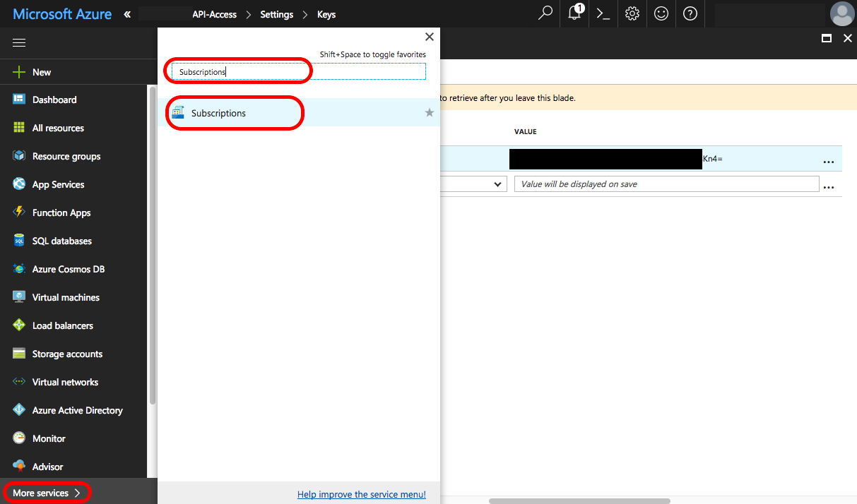Viewport: 857px width, 504px height.
Task: Click the Azure Active Directory icon
Action: 19,410
